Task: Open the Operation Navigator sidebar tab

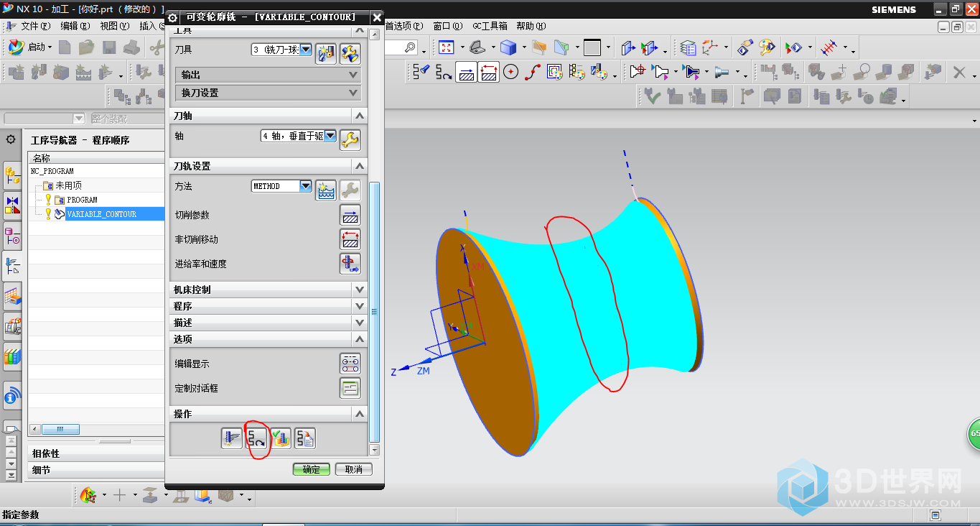Action: [12, 267]
